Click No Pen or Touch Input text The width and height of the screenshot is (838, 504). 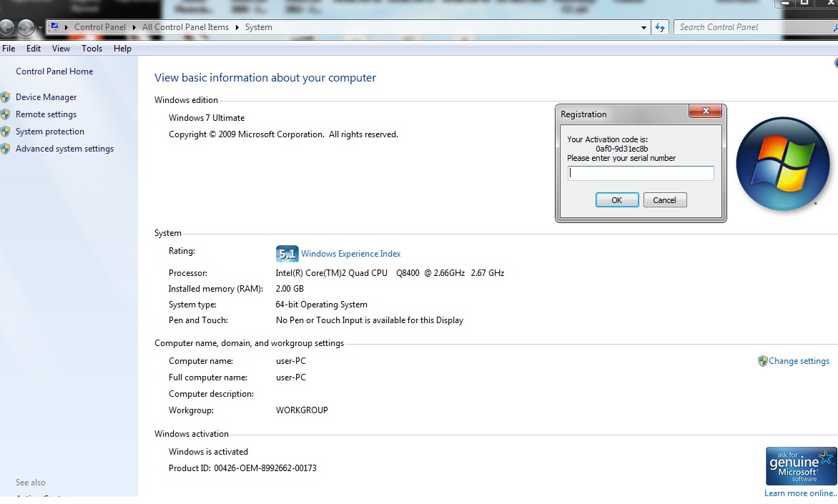[x=369, y=320]
